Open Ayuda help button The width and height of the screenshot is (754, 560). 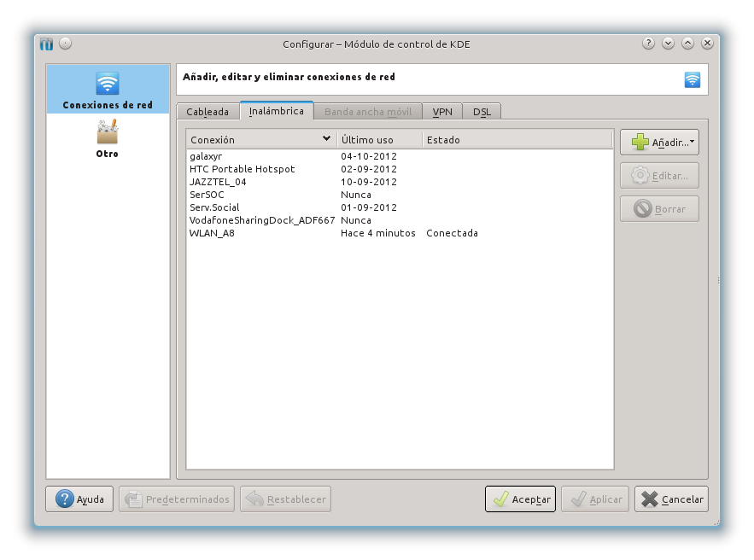click(79, 499)
